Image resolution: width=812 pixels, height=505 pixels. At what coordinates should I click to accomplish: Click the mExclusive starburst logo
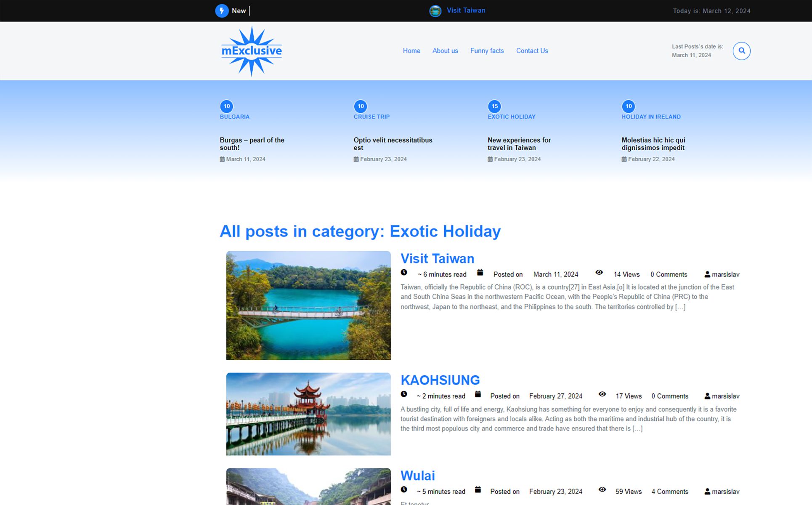point(252,51)
